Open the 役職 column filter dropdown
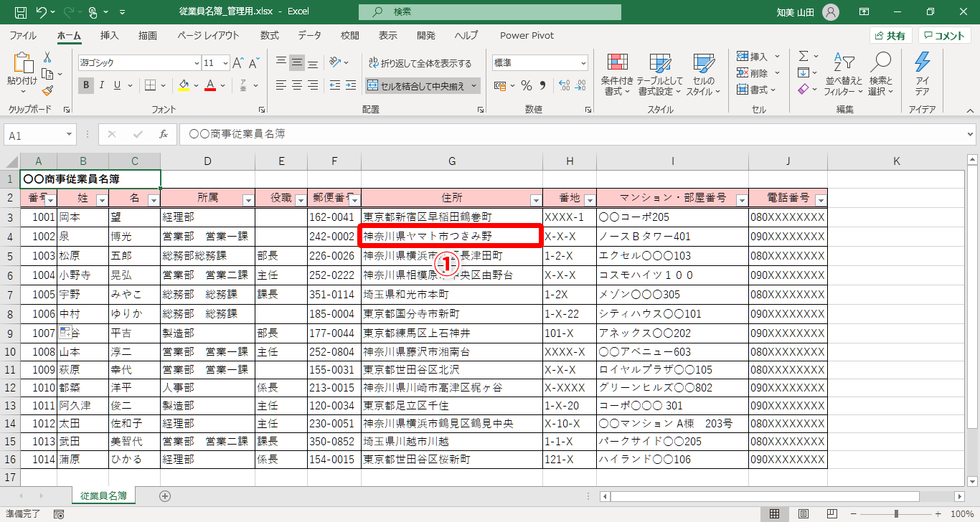The width and height of the screenshot is (980, 522). 300,200
